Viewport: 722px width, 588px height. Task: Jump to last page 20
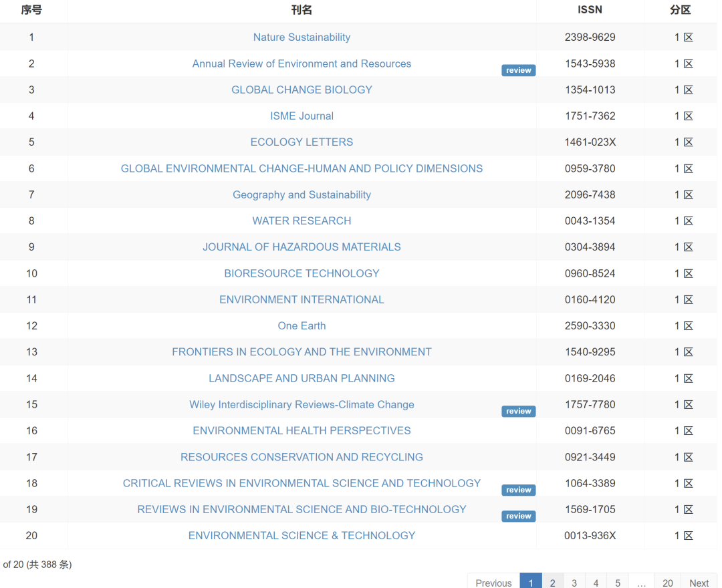(x=667, y=582)
